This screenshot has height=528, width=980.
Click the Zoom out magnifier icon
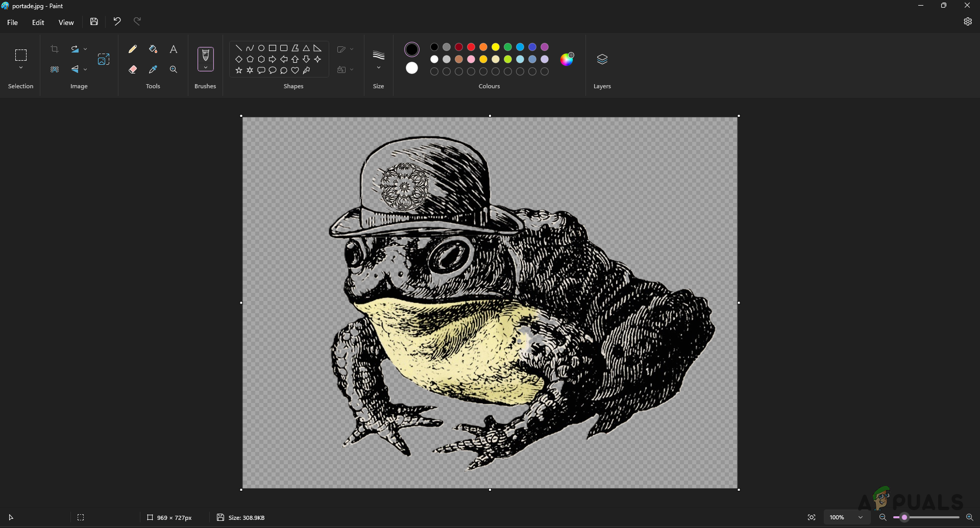[883, 517]
